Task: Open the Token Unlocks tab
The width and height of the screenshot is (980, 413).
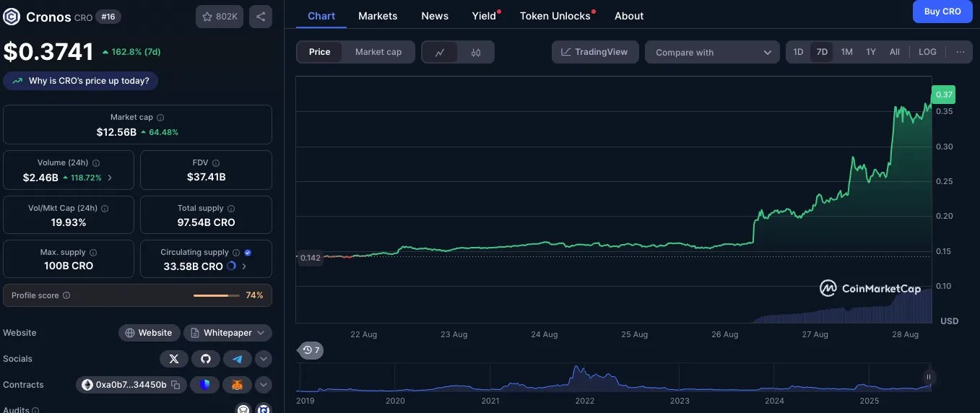Action: pyautogui.click(x=555, y=16)
